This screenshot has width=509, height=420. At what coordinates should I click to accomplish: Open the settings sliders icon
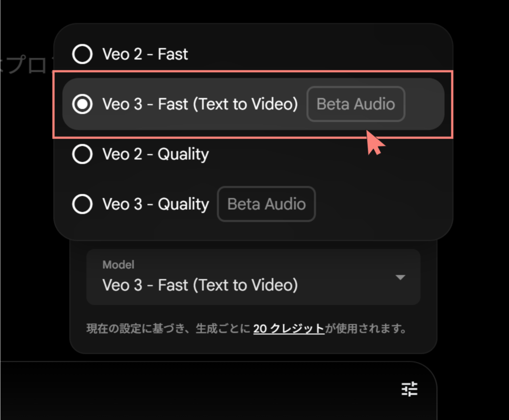point(410,389)
